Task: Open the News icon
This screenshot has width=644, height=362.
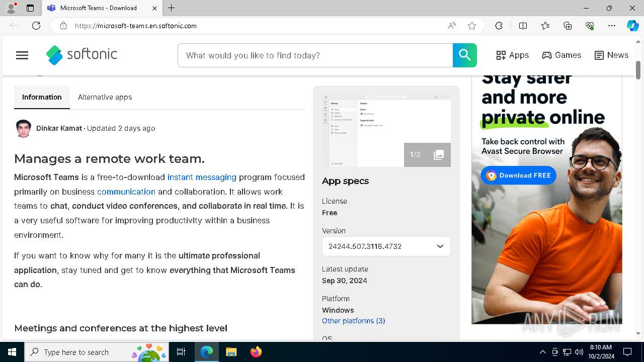Action: point(599,55)
